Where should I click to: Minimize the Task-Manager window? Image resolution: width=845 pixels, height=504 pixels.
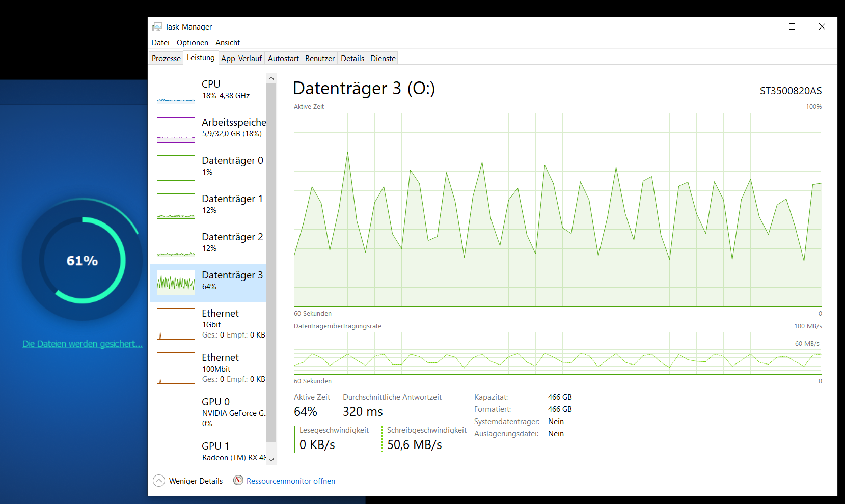[x=762, y=26]
